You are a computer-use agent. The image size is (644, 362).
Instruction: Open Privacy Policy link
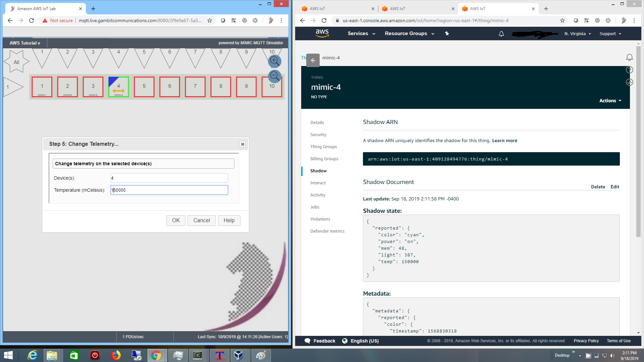[x=586, y=341]
